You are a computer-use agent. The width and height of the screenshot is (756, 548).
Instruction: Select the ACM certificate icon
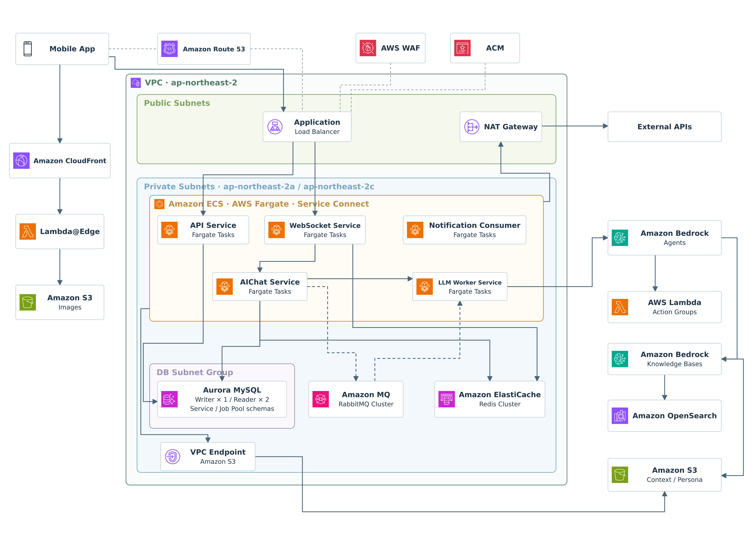click(462, 48)
